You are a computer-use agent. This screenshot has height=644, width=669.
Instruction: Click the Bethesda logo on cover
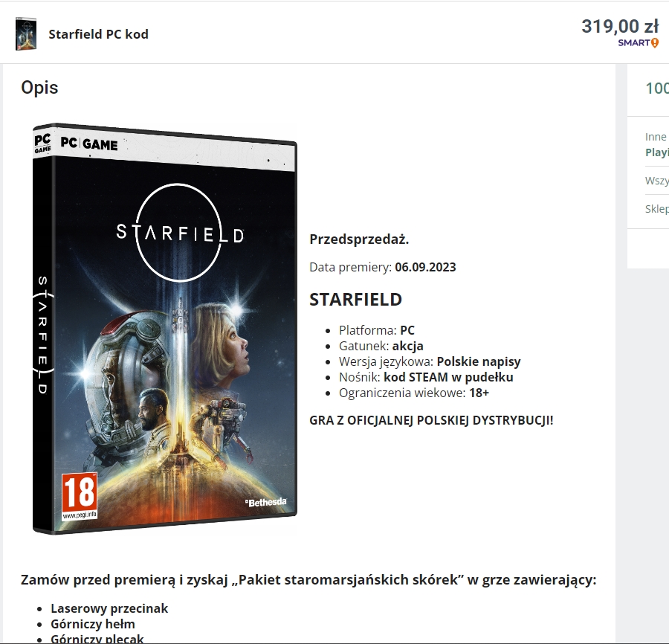pyautogui.click(x=265, y=502)
